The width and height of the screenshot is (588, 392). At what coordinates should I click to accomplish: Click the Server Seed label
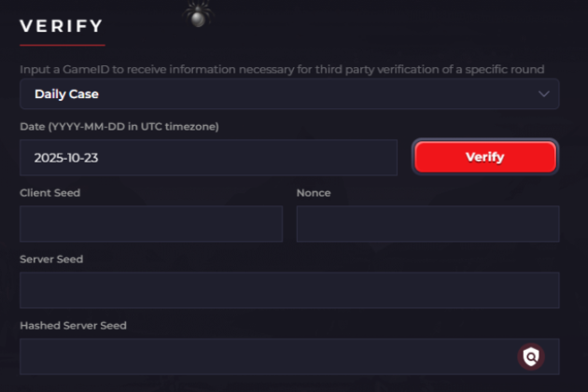(51, 259)
